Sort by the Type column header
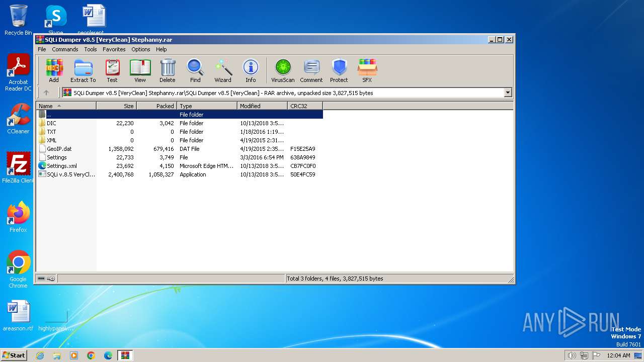The width and height of the screenshot is (644, 362). (207, 106)
